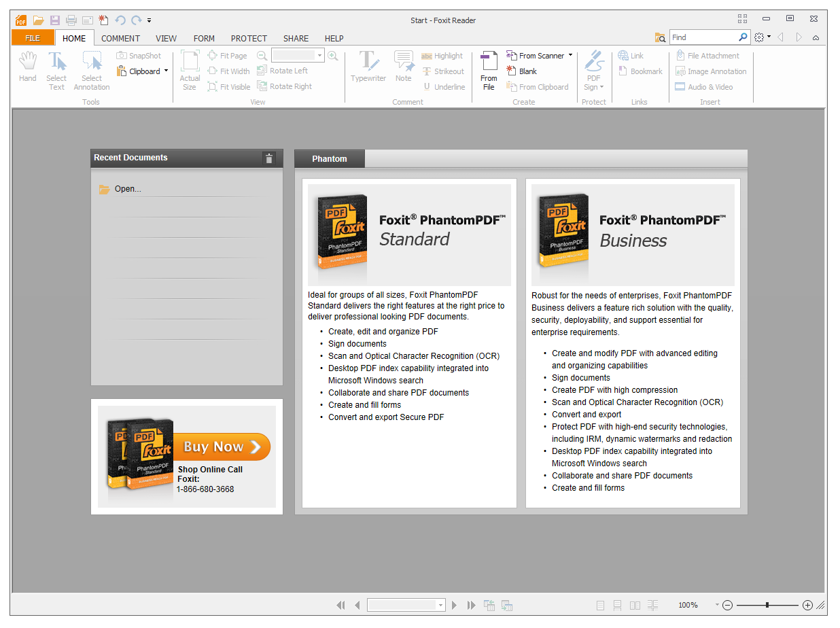Activate the Select Text tool
This screenshot has width=840, height=628.
pos(56,71)
